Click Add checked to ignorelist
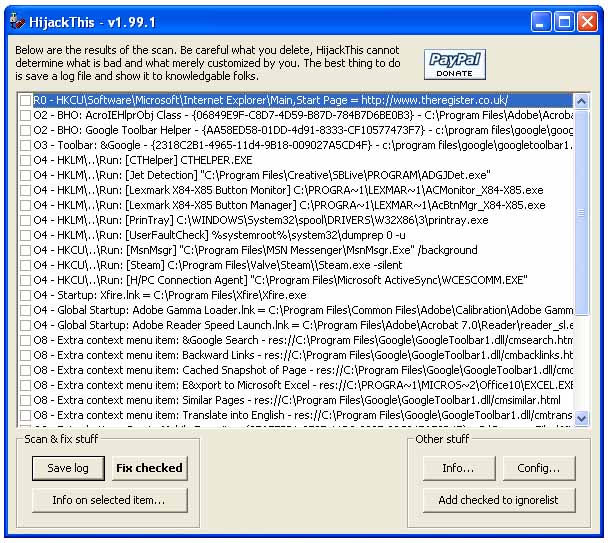This screenshot has width=608, height=543. [499, 500]
